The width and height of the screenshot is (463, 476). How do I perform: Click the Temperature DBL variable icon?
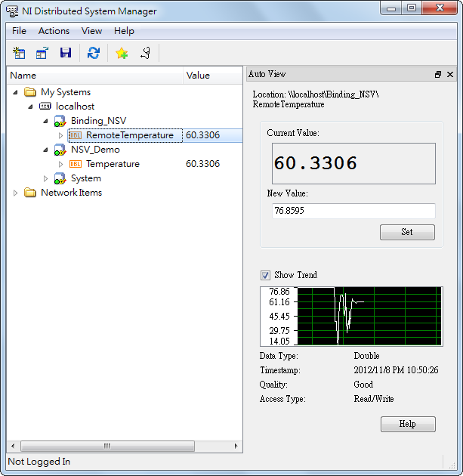(76, 164)
